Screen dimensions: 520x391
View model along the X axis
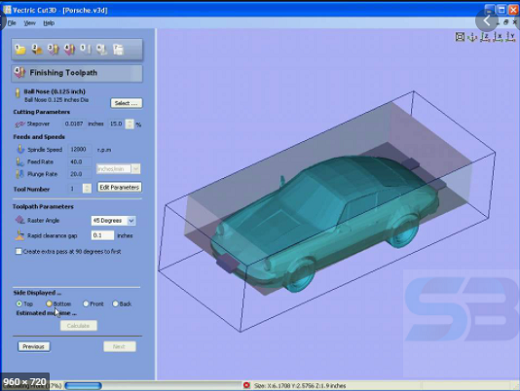(x=498, y=37)
